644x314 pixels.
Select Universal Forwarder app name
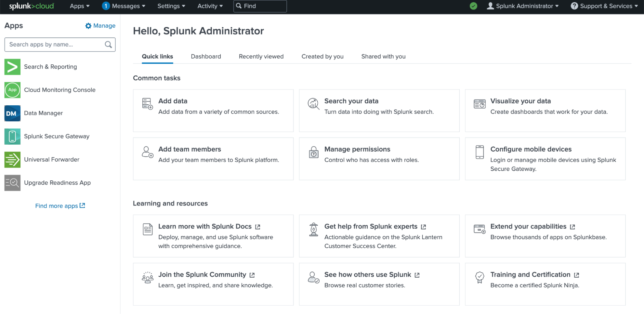52,159
